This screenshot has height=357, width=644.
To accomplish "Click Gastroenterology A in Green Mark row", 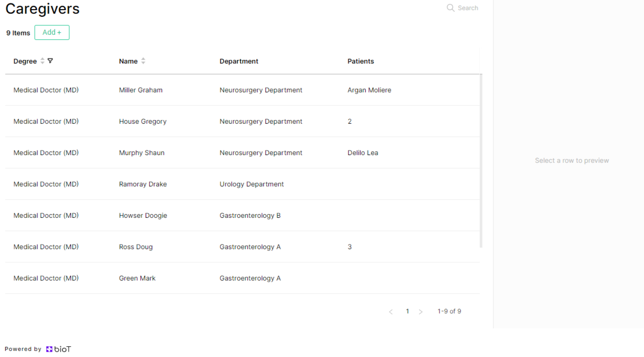I will (x=250, y=278).
